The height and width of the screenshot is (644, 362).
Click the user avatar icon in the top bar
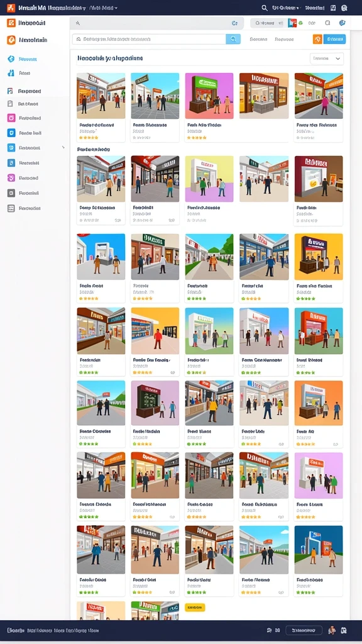tap(344, 8)
